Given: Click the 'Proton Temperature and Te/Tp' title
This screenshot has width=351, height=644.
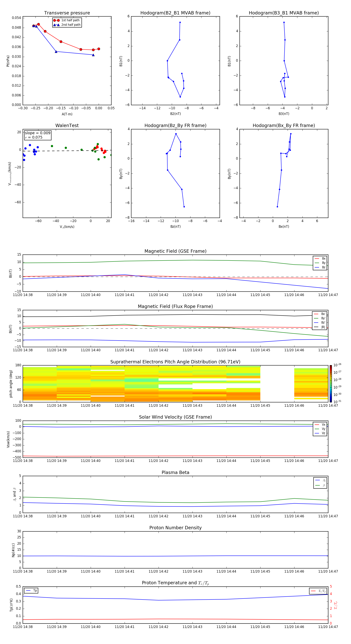Looking at the screenshot, I should 175,583.
